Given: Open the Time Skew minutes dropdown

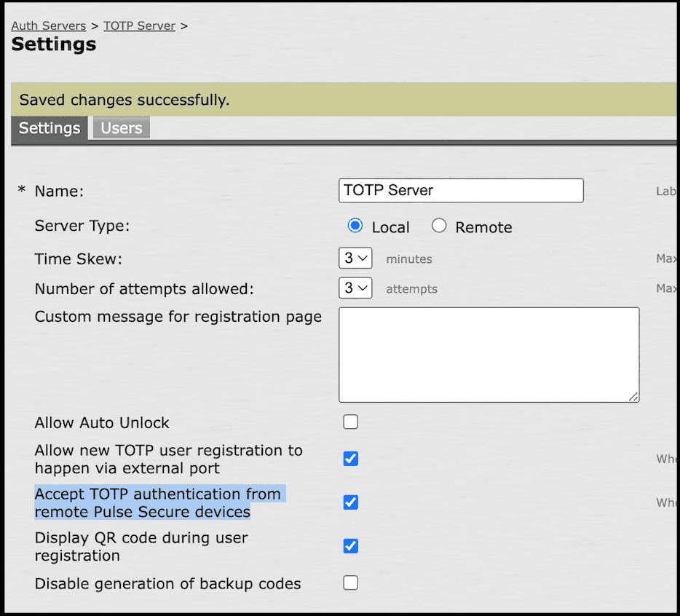Looking at the screenshot, I should tap(355, 258).
